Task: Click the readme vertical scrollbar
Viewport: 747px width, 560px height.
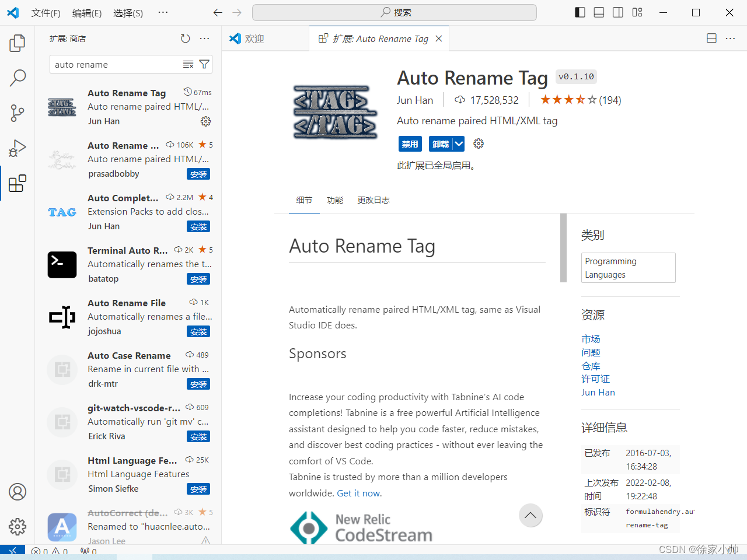Action: (x=563, y=248)
